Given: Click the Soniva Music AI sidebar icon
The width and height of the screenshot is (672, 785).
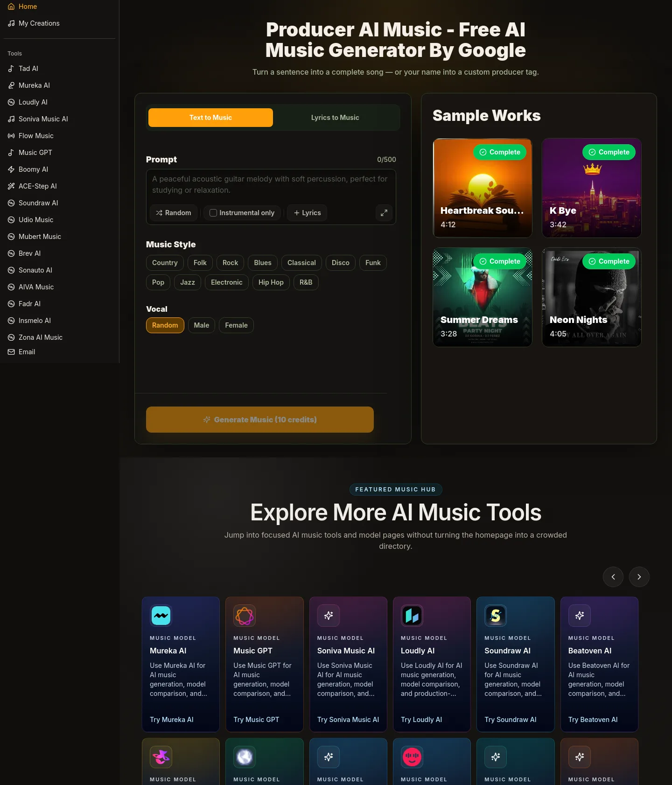Looking at the screenshot, I should pos(11,119).
